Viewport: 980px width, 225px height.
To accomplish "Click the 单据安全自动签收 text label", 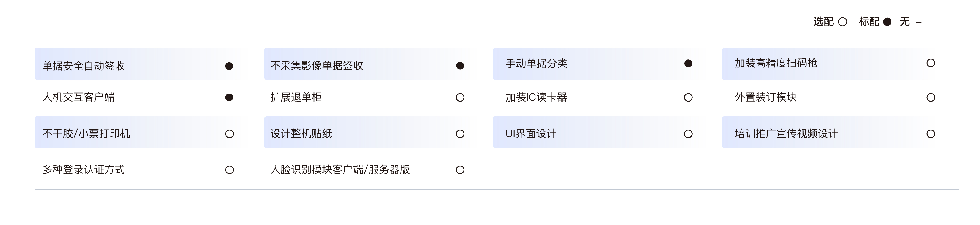I will point(84,66).
